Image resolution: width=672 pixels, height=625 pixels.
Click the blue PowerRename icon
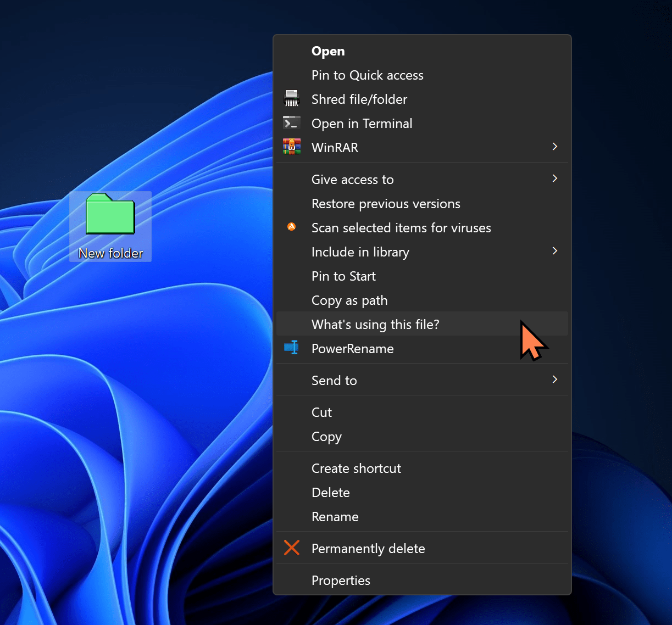(291, 348)
